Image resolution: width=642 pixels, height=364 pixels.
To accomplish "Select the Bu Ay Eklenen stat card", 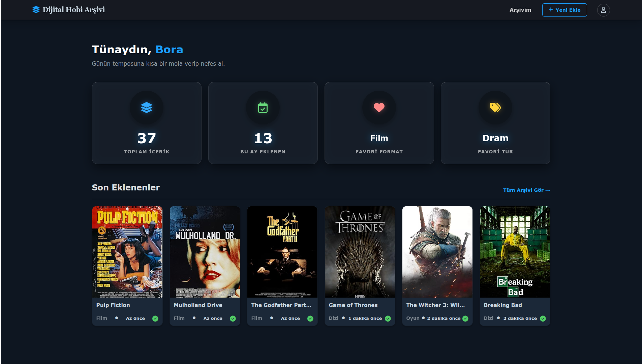I will coord(263,123).
